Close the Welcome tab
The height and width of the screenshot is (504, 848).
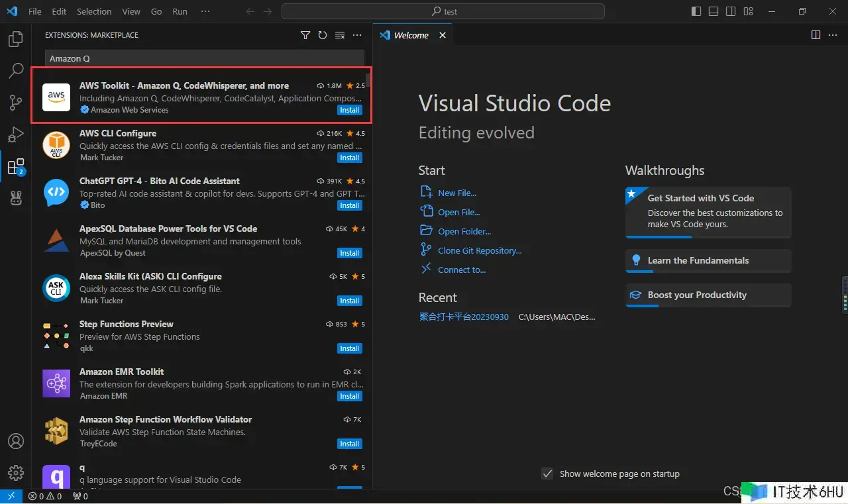pyautogui.click(x=443, y=35)
